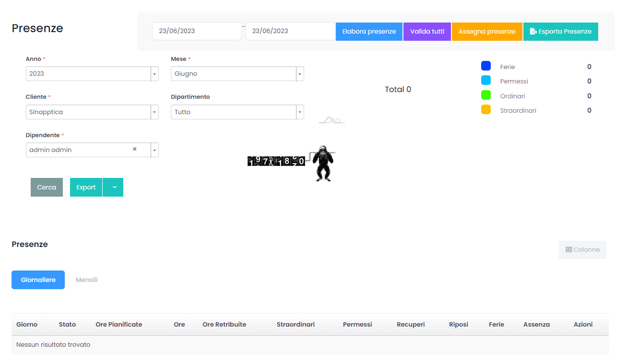This screenshot has height=364, width=627.
Task: Select the green Ordinari legend swatch
Action: (485, 95)
